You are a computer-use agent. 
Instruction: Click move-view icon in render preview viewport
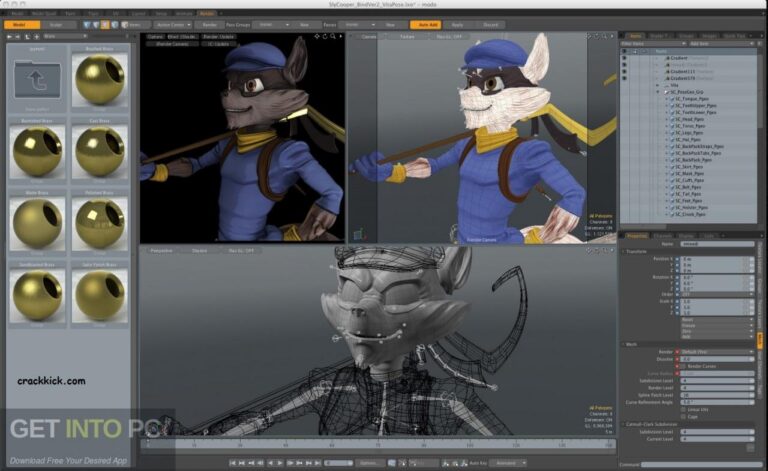[316, 36]
